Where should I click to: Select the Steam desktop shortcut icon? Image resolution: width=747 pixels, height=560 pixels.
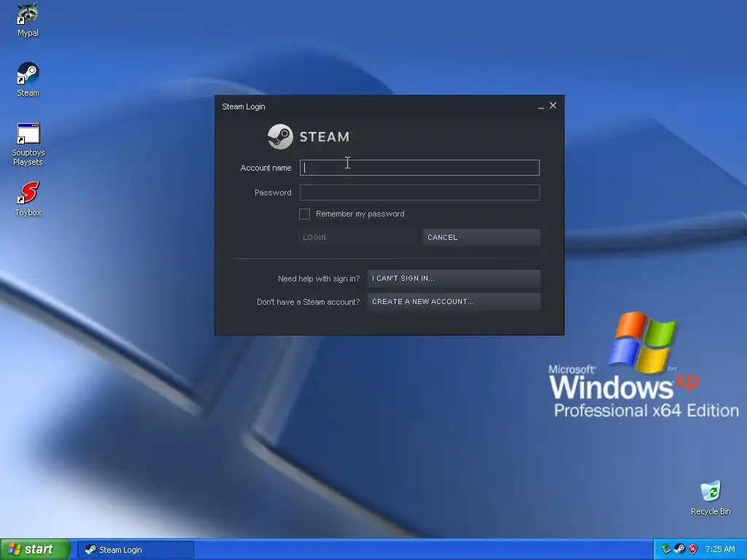coord(28,79)
